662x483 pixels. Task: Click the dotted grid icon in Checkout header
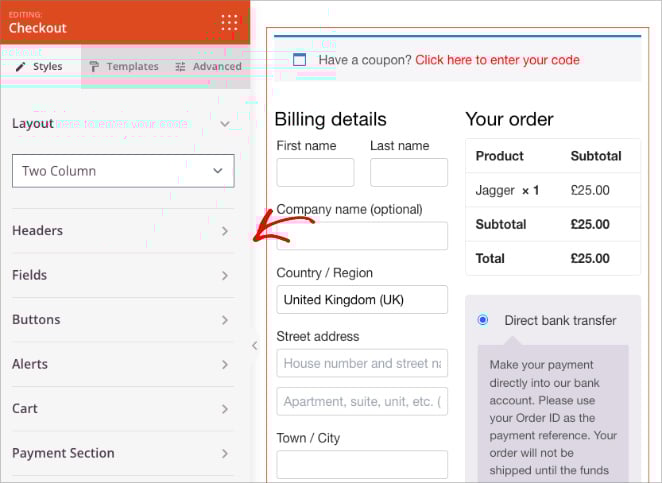click(229, 23)
